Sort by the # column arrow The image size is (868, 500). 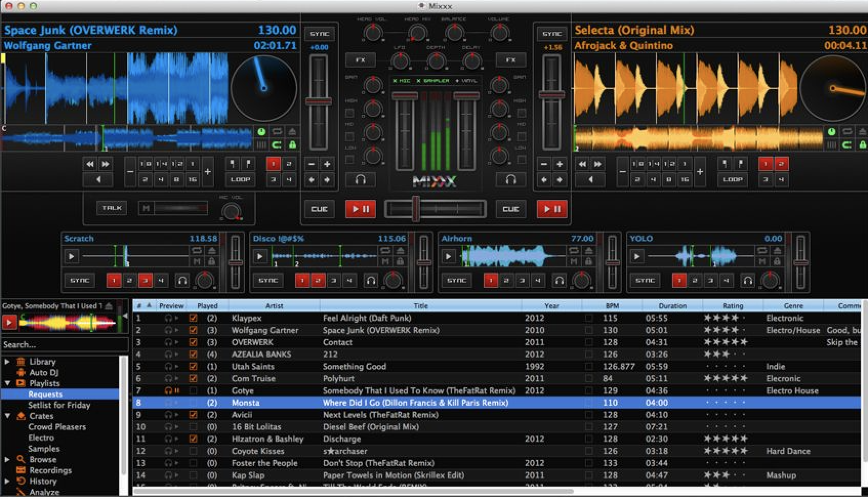pos(149,306)
